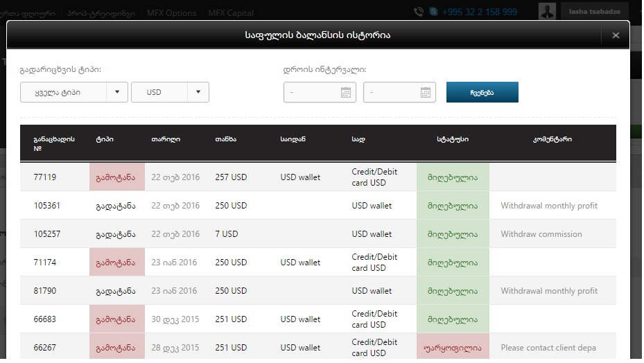
Task: Select application number 66267
Action: [x=45, y=347]
